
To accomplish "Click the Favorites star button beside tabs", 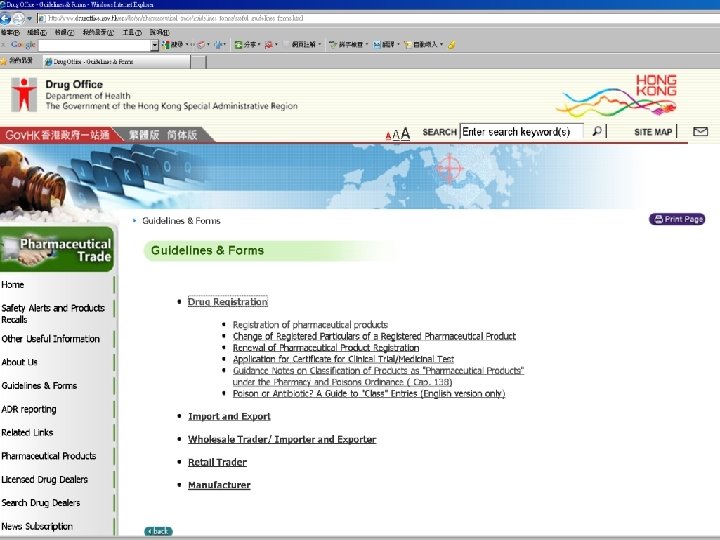I will coord(17,61).
